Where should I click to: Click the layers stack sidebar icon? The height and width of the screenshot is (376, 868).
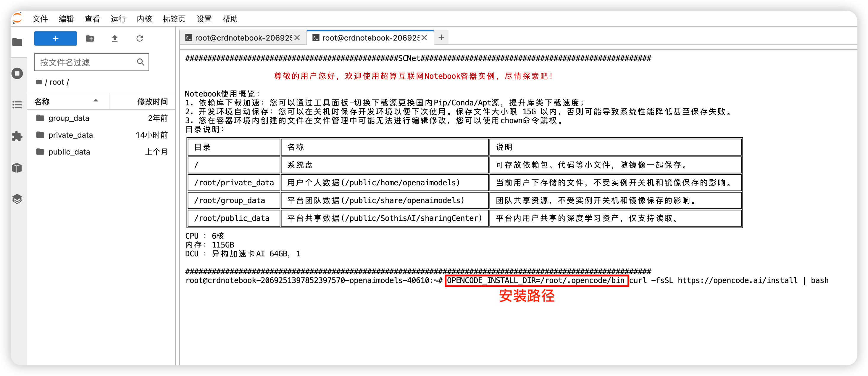[17, 199]
